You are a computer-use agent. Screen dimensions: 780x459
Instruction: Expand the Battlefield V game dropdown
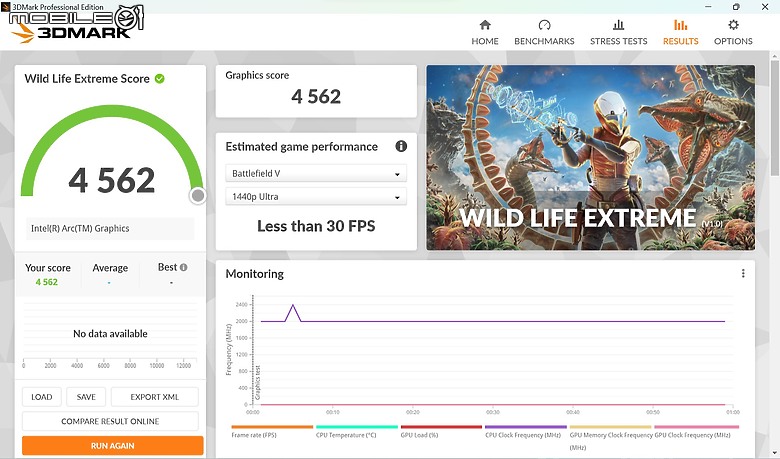[x=316, y=174]
